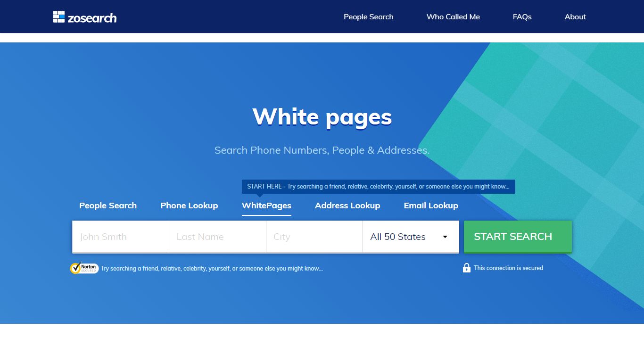Switch to the Phone Lookup tab

[189, 206]
